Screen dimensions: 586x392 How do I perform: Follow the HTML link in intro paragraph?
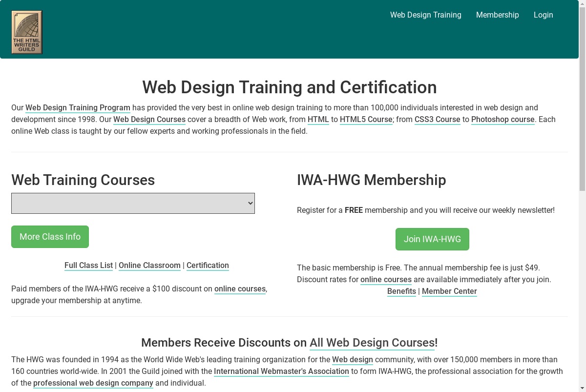pos(318,119)
